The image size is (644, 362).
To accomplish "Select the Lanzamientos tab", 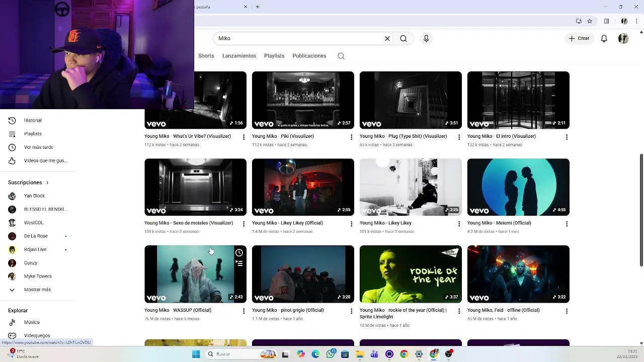I will [239, 56].
